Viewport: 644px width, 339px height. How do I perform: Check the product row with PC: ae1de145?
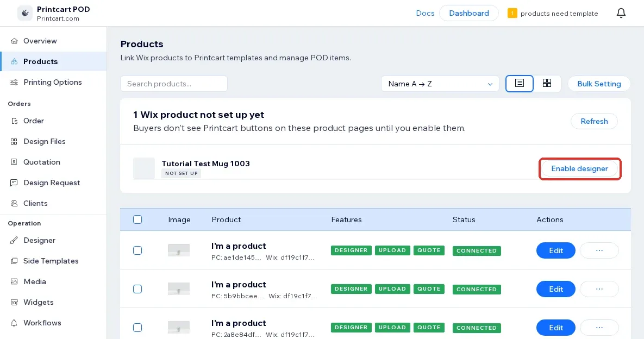click(137, 250)
